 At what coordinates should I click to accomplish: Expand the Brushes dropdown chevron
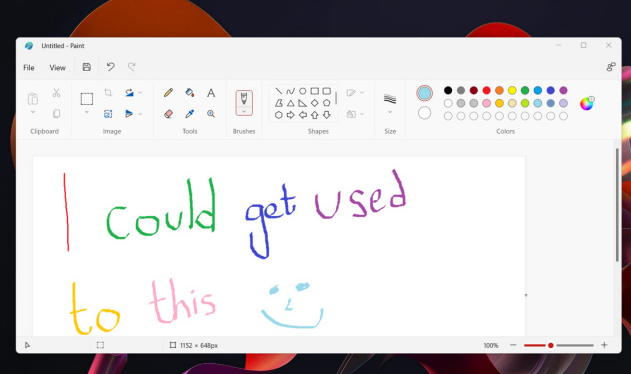[x=244, y=111]
